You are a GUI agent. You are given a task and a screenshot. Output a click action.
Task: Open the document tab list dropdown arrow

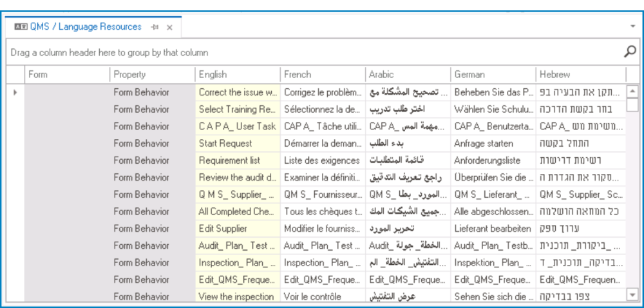tap(633, 26)
